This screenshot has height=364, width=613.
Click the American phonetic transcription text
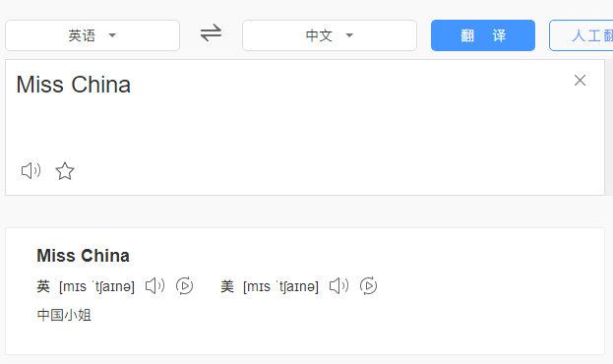(280, 286)
